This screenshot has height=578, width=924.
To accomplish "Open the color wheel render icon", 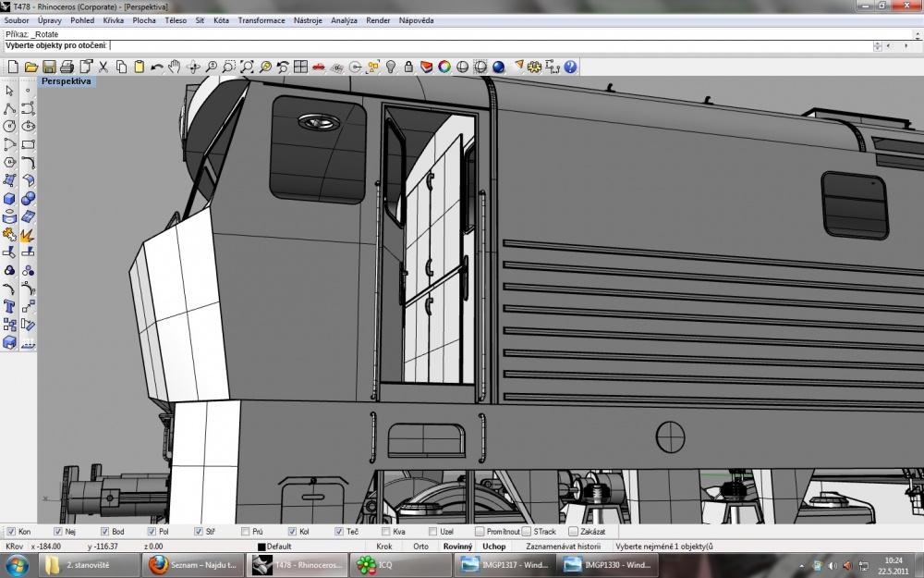I will 444,67.
